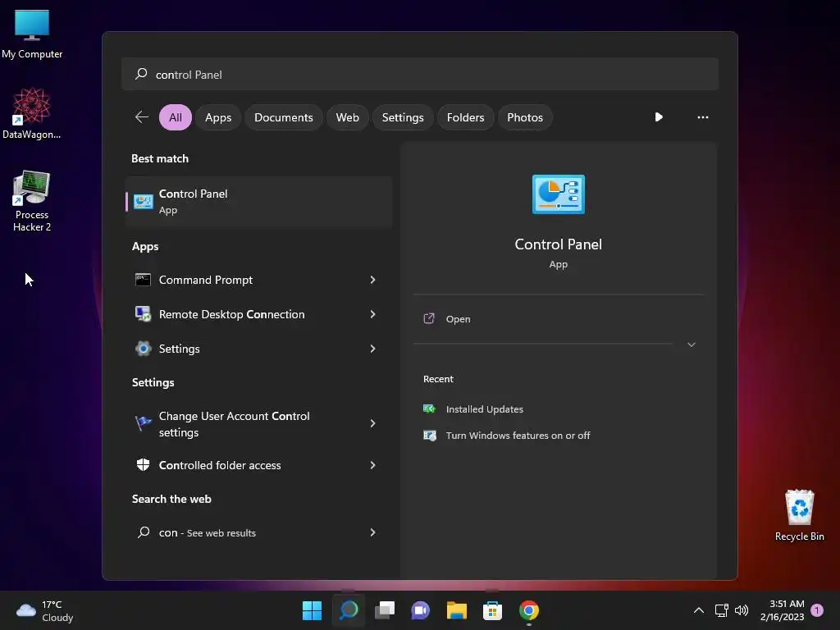Open the Recycle Bin
This screenshot has height=630, width=840.
tap(799, 515)
